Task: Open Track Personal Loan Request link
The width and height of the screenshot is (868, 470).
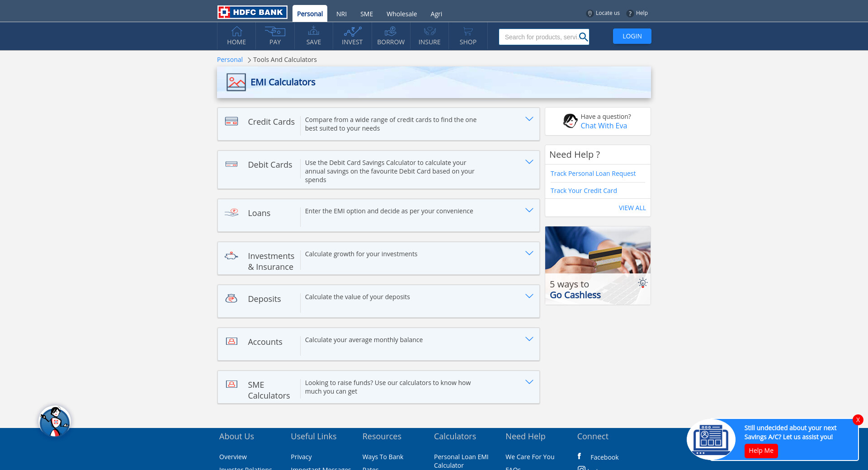Action: [593, 174]
